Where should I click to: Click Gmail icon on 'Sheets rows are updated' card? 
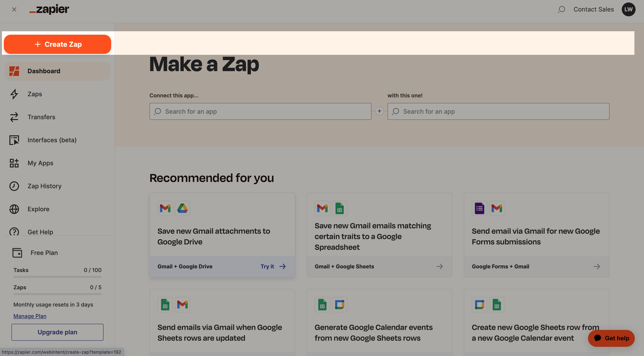(182, 304)
